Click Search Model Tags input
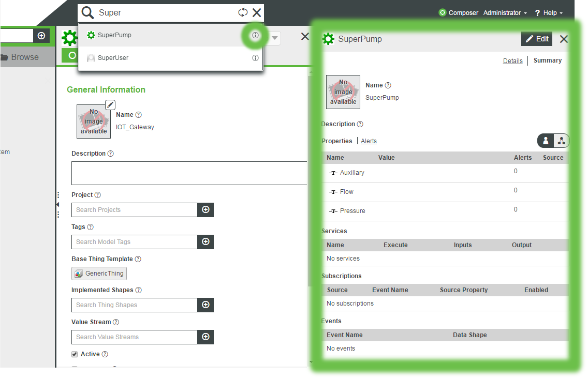Viewport: 588px width, 379px height. pyautogui.click(x=134, y=242)
